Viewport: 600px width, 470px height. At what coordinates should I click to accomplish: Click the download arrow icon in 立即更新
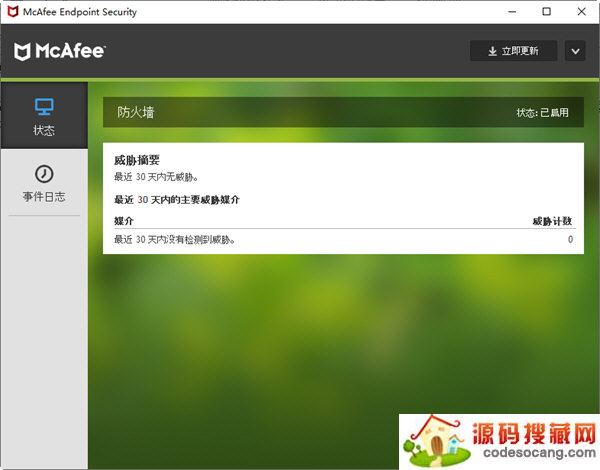(492, 51)
